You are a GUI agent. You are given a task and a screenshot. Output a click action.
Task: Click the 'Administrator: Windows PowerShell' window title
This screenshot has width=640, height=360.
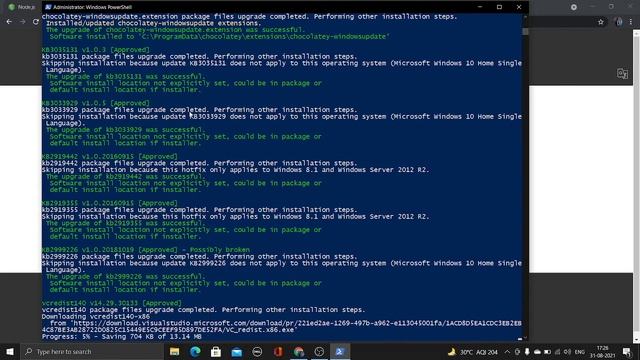(93, 7)
